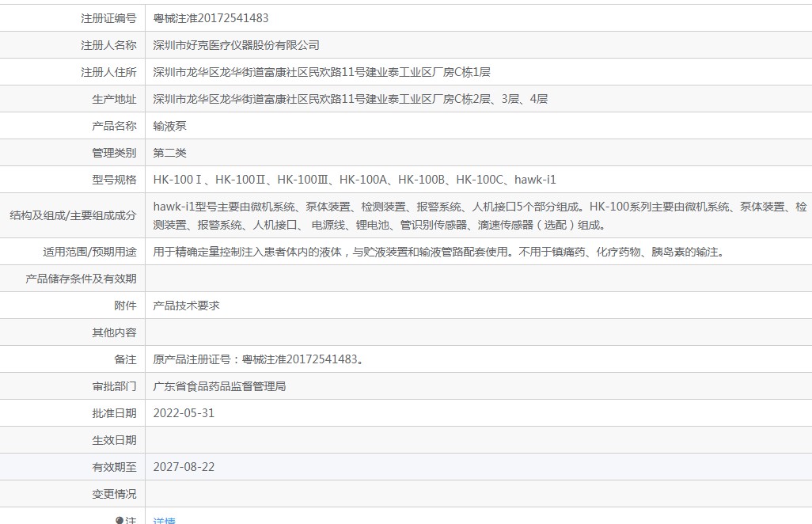Click the 生产地址 label

115,99
